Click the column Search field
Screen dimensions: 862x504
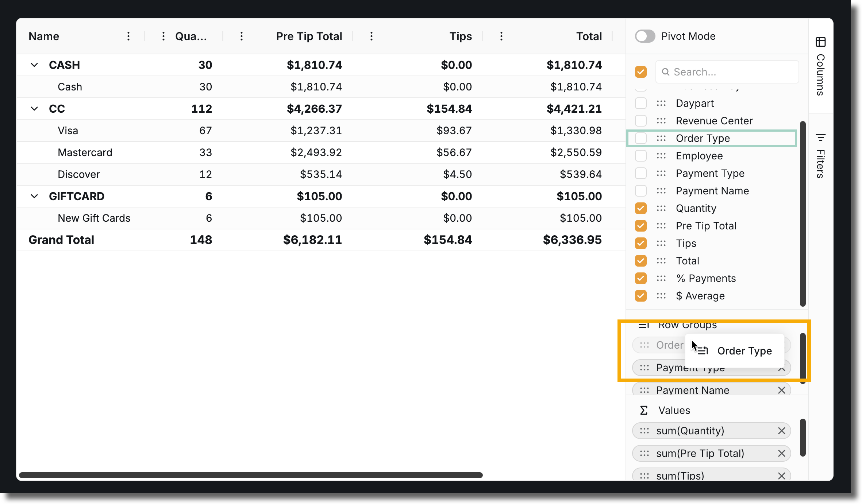click(727, 72)
